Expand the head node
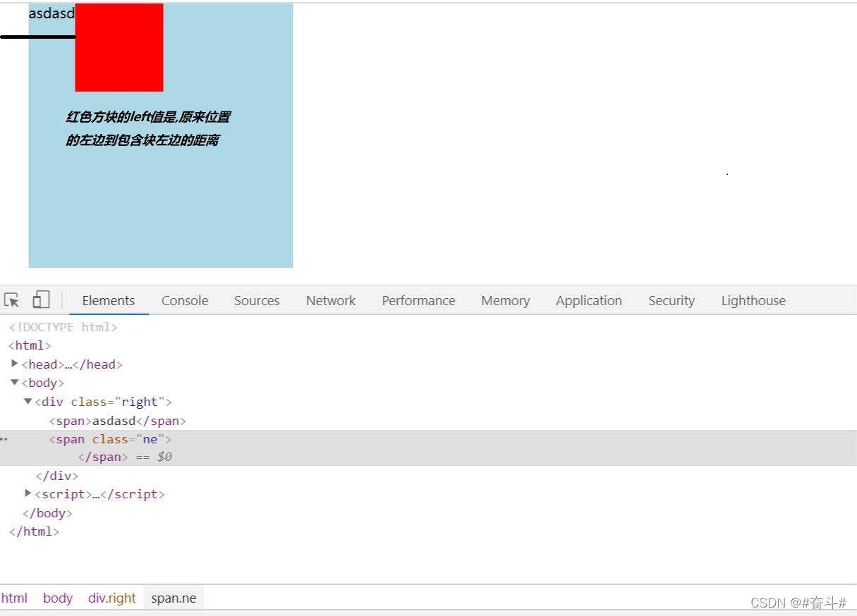857x616 pixels. click(x=15, y=364)
